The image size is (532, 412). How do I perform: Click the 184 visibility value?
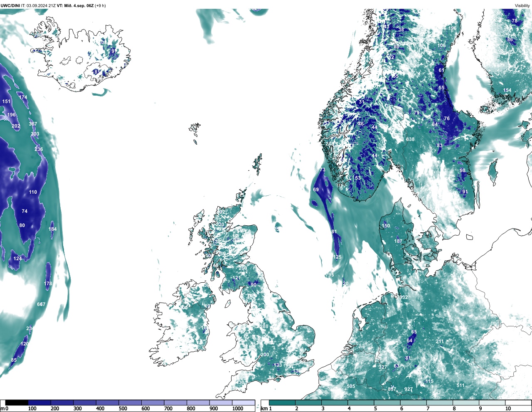click(x=52, y=229)
